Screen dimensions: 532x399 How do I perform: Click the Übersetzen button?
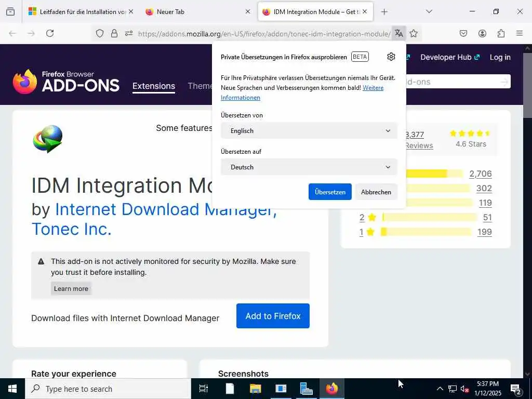[x=330, y=192]
